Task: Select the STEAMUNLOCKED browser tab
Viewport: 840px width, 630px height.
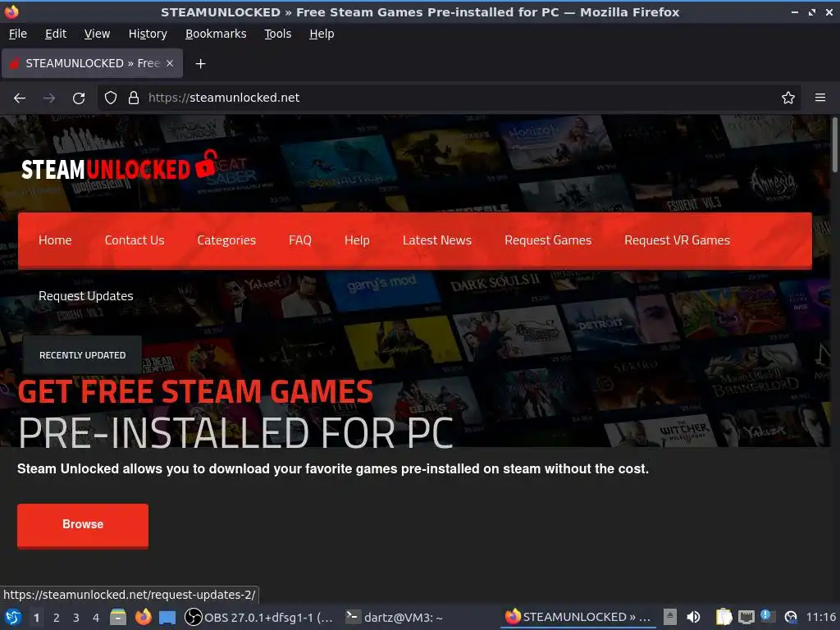Action: pos(92,63)
